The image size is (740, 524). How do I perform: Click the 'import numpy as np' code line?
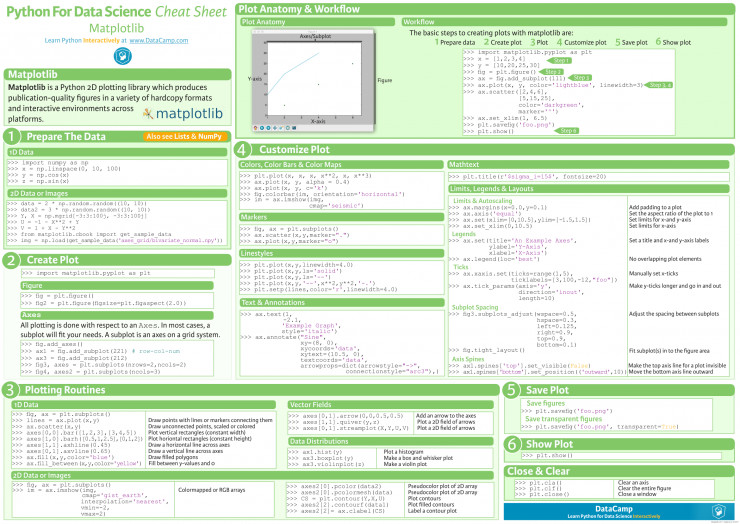48,163
